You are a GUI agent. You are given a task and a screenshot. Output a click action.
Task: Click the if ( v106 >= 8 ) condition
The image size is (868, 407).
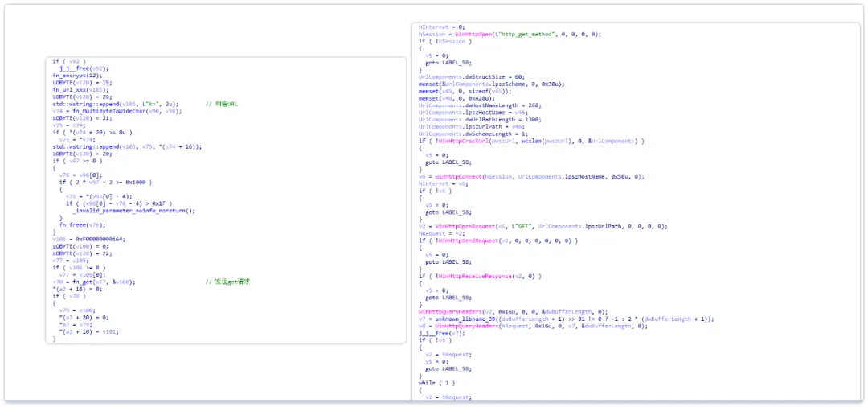click(x=79, y=268)
